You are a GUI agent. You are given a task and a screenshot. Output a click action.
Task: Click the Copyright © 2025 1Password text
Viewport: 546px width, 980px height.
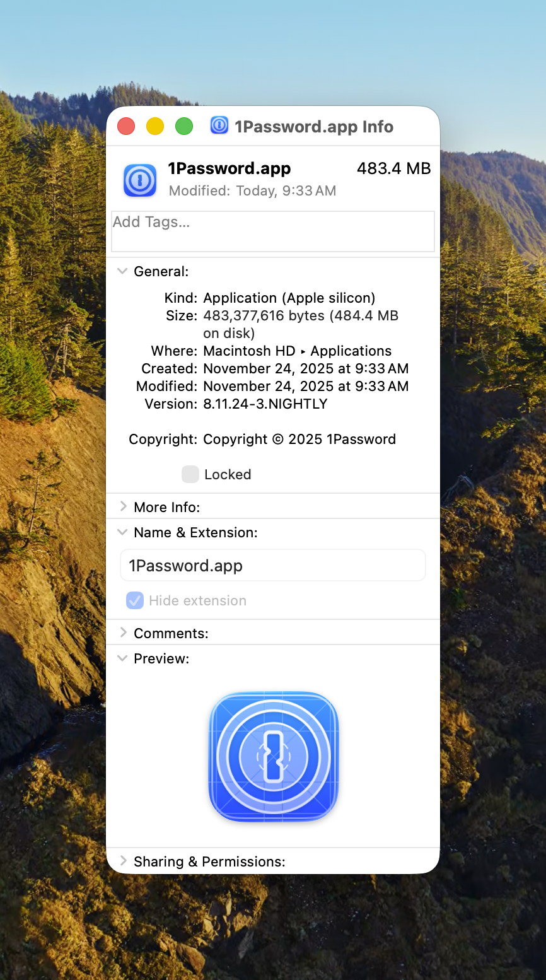(299, 439)
